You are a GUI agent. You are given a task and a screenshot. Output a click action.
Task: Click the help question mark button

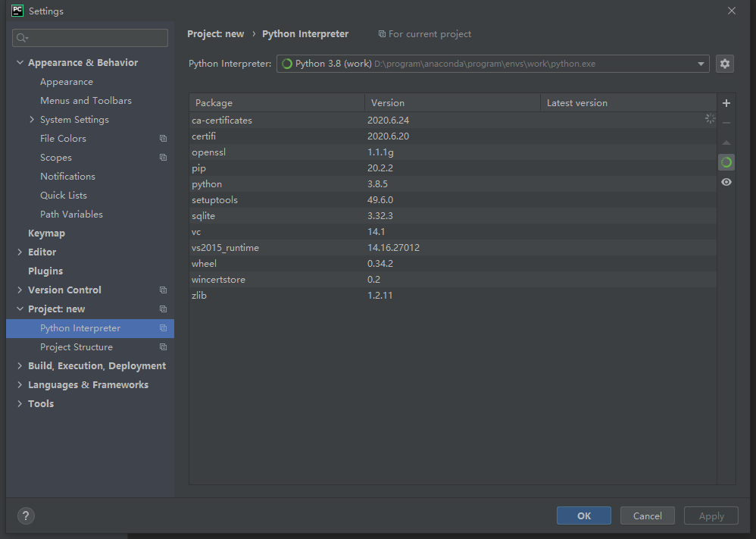(x=26, y=515)
